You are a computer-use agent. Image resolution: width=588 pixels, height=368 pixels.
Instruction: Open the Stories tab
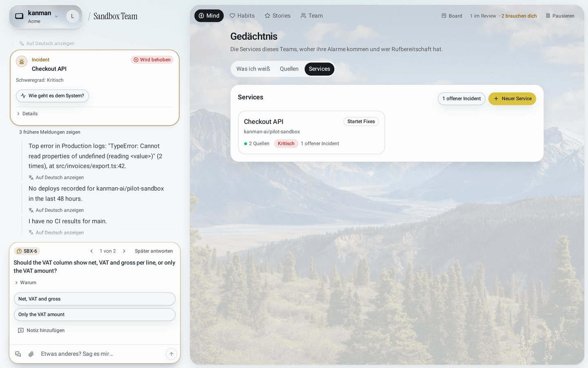(x=278, y=16)
